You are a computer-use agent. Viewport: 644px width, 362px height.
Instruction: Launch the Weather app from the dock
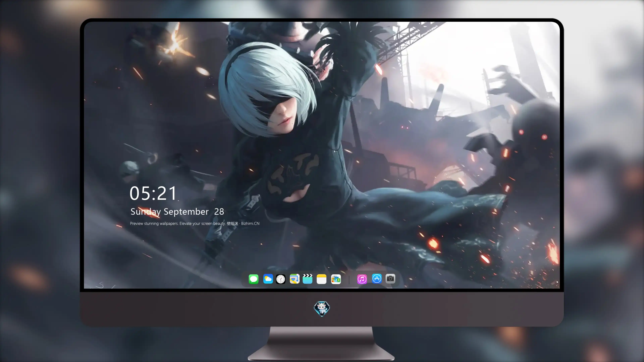[x=268, y=279]
